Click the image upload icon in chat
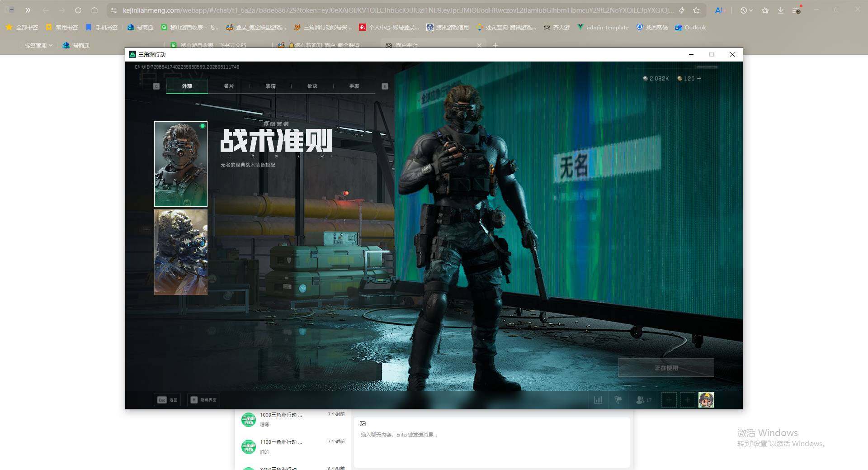868x470 pixels. 363,424
